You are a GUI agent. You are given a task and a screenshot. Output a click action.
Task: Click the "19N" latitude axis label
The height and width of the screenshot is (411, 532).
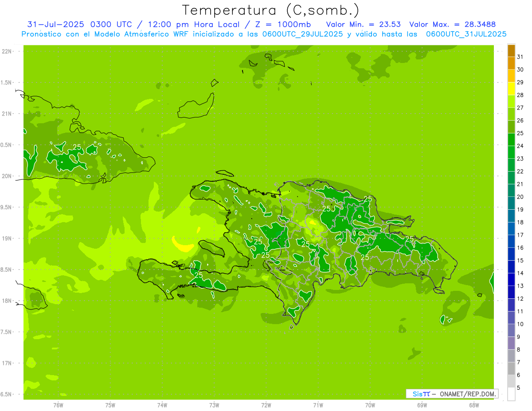tap(6, 239)
